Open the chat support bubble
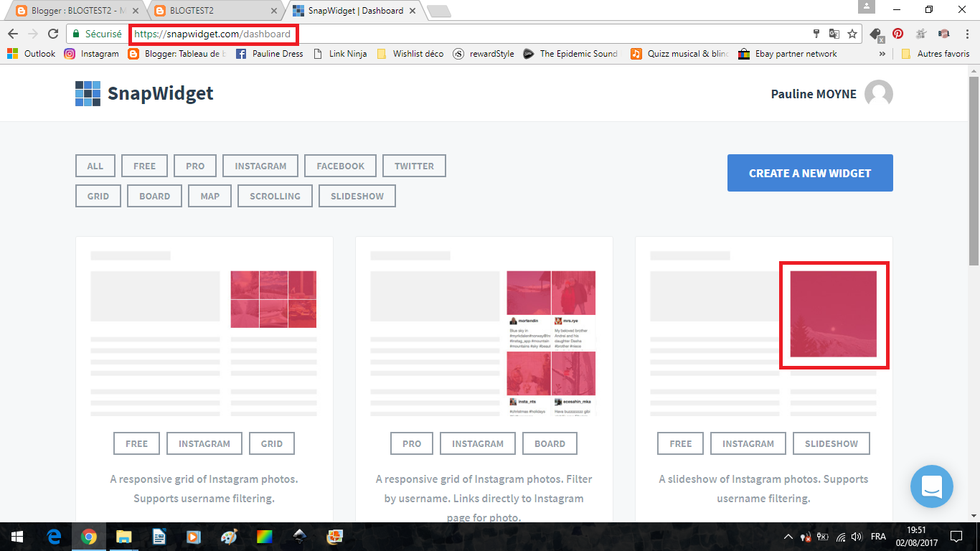The image size is (980, 551). (931, 486)
